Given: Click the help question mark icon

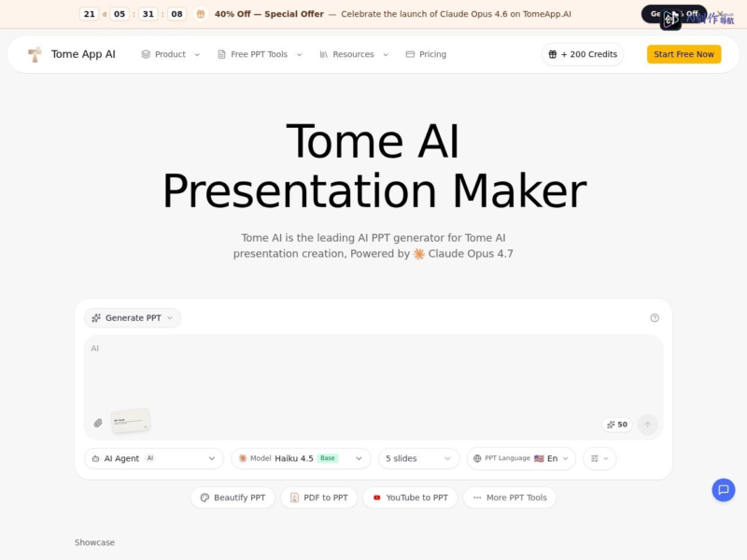Looking at the screenshot, I should [655, 318].
